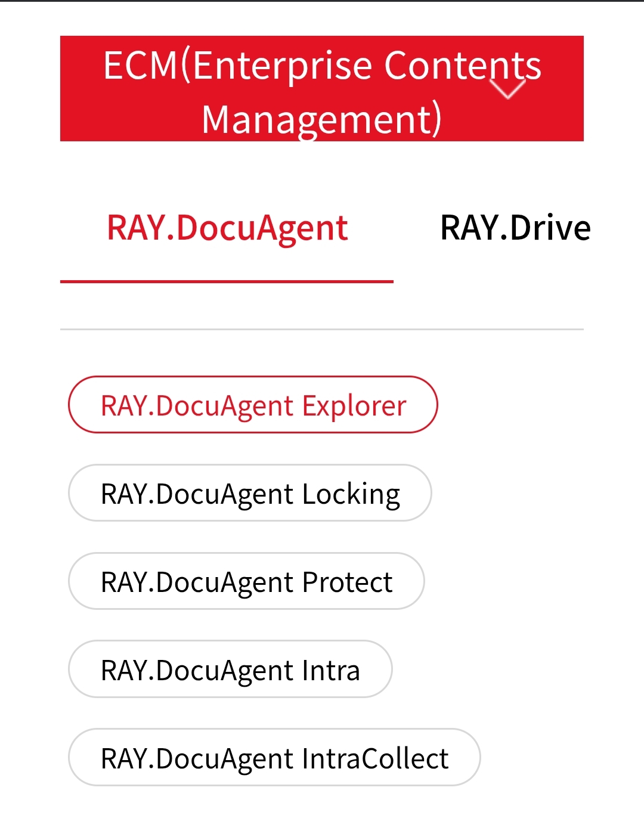Image resolution: width=644 pixels, height=837 pixels.
Task: Open RAY.DocuAgent IntraCollect option
Action: [x=274, y=757]
